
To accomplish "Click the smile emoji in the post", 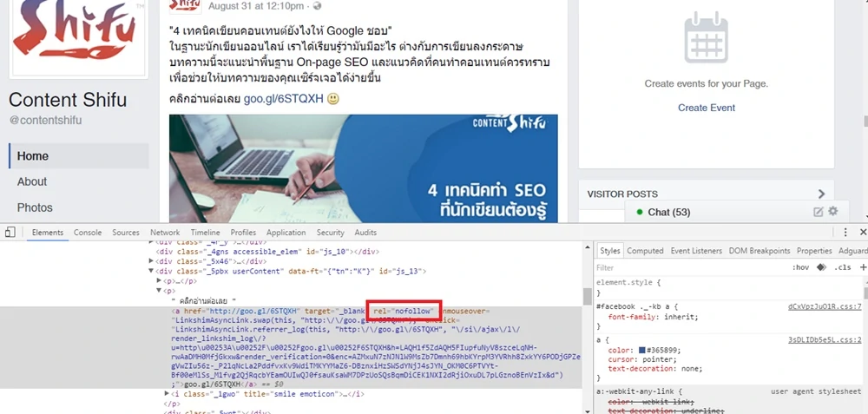I will tap(332, 99).
